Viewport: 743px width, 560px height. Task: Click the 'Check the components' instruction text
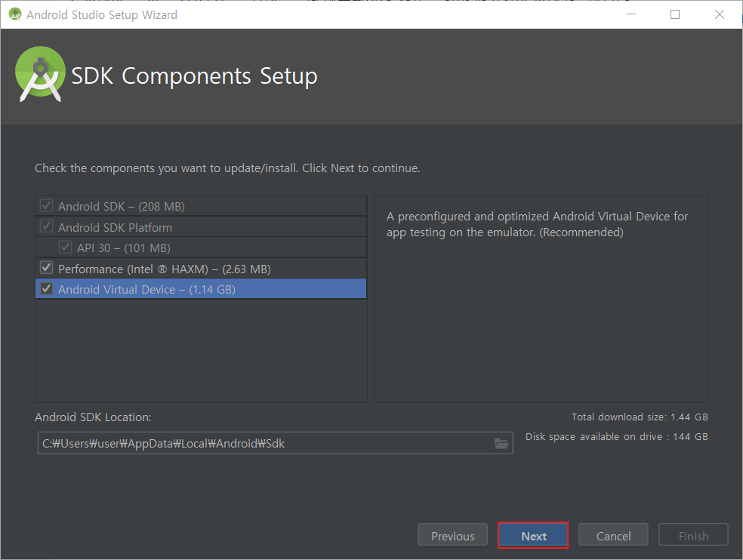click(x=227, y=168)
